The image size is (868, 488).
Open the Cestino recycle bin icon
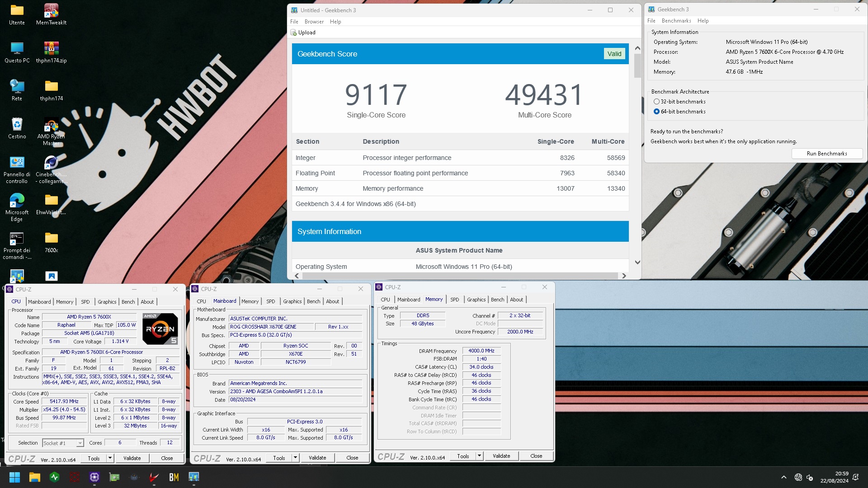click(17, 128)
